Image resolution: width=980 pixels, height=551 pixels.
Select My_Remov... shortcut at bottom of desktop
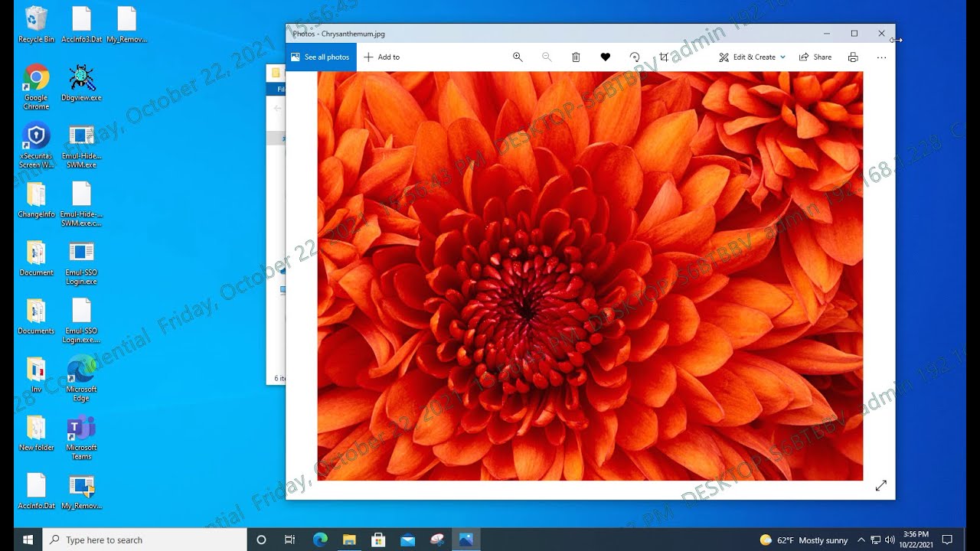point(81,492)
